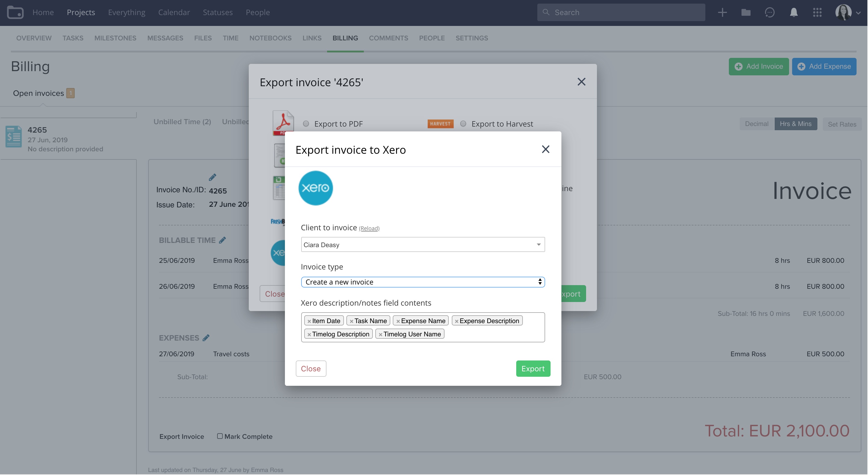
Task: Click the quick add plus icon
Action: [722, 12]
